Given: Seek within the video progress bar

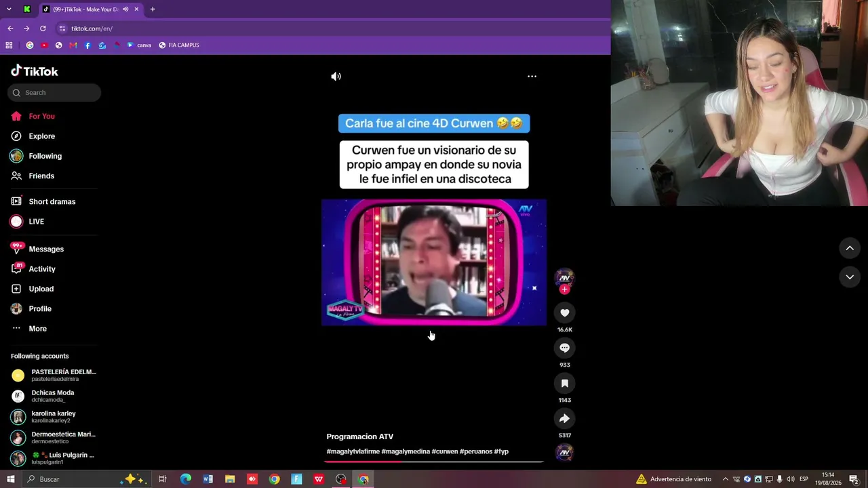Looking at the screenshot, I should coord(434,462).
